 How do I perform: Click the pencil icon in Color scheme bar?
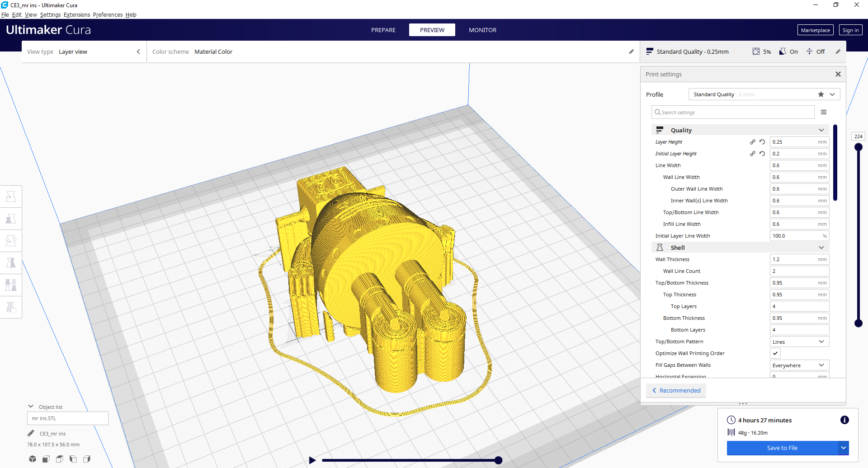(632, 51)
